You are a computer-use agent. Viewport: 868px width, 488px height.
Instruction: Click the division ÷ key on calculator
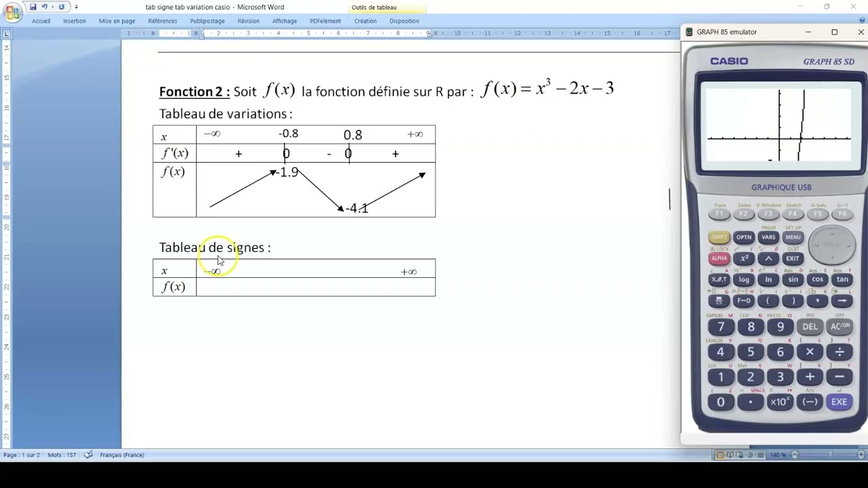[840, 352]
